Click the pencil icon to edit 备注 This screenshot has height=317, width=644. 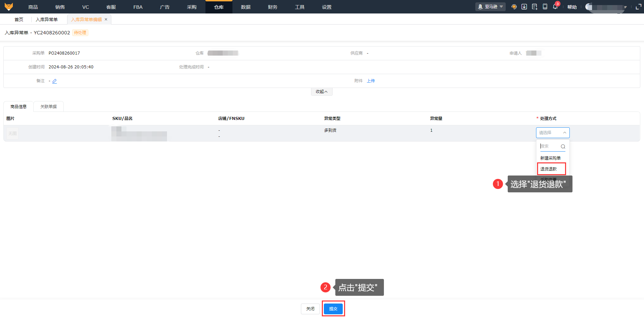[55, 81]
